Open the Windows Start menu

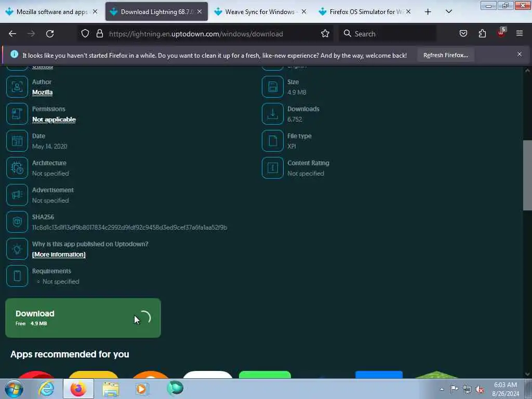pos(14,389)
